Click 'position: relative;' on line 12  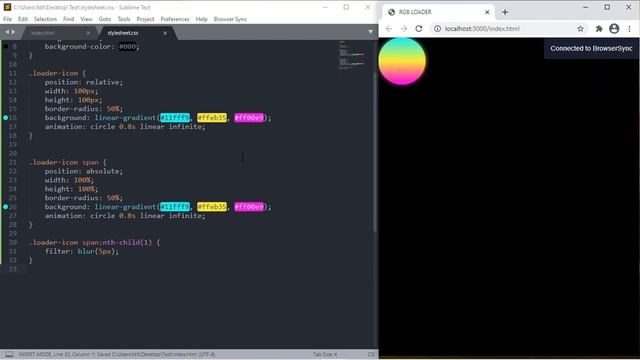coord(84,82)
